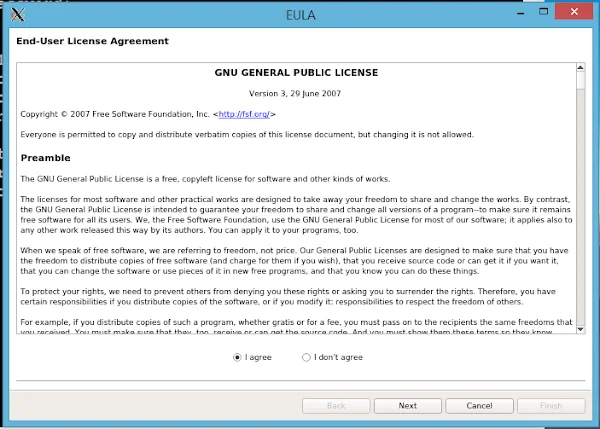
Task: Minimize the EULA window
Action: click(520, 12)
